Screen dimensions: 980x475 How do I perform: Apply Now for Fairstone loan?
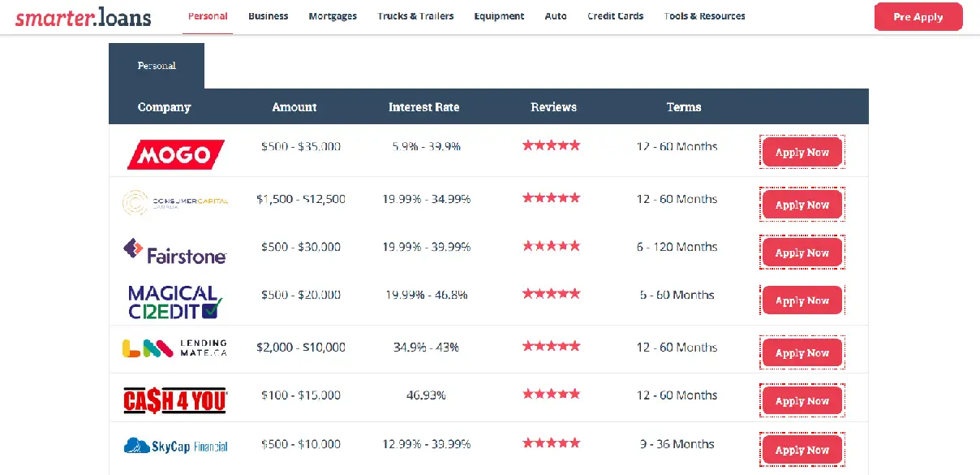(x=802, y=253)
